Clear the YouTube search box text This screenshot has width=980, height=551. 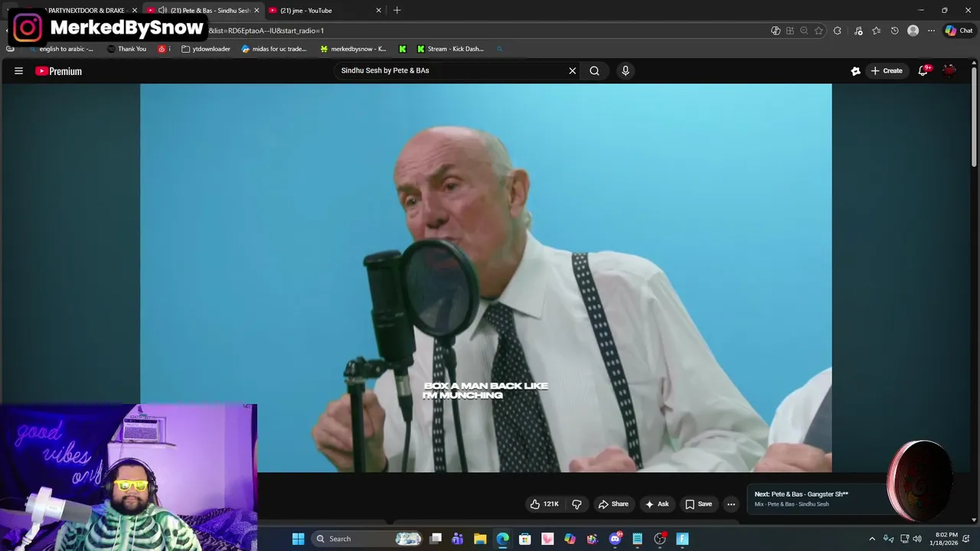click(572, 70)
